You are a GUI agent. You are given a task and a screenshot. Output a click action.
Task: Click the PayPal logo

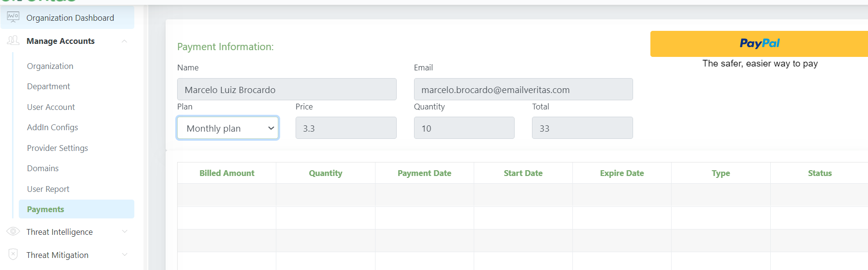(x=760, y=43)
